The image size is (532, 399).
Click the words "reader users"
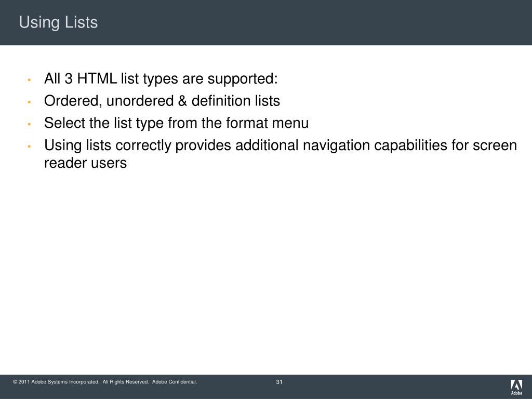point(86,163)
